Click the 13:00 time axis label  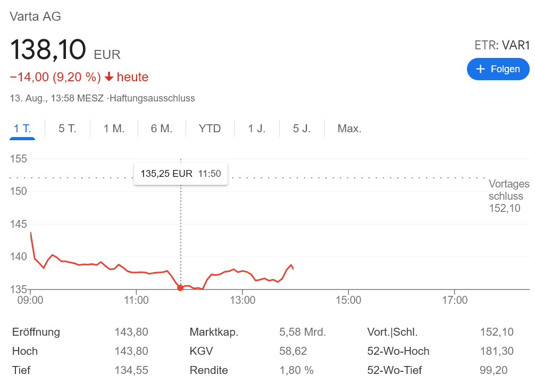[x=243, y=301]
